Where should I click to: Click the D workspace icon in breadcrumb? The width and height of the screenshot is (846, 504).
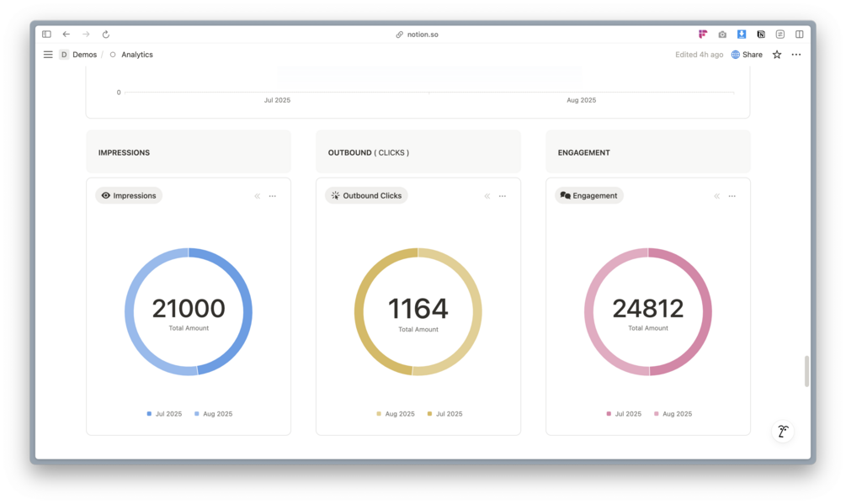64,55
